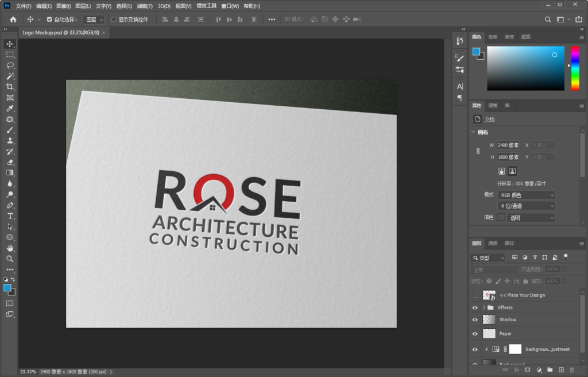Select the Frame tool
Image resolution: width=588 pixels, height=377 pixels.
[x=10, y=98]
